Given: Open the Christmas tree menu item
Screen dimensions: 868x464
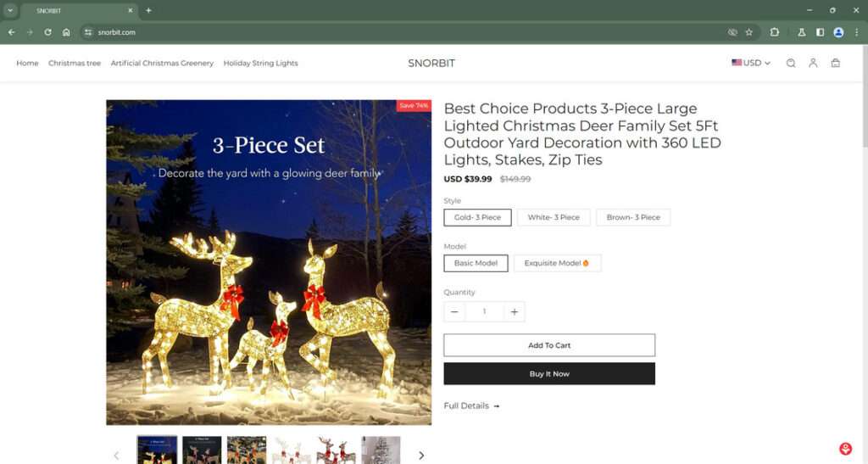Looking at the screenshot, I should (x=75, y=63).
